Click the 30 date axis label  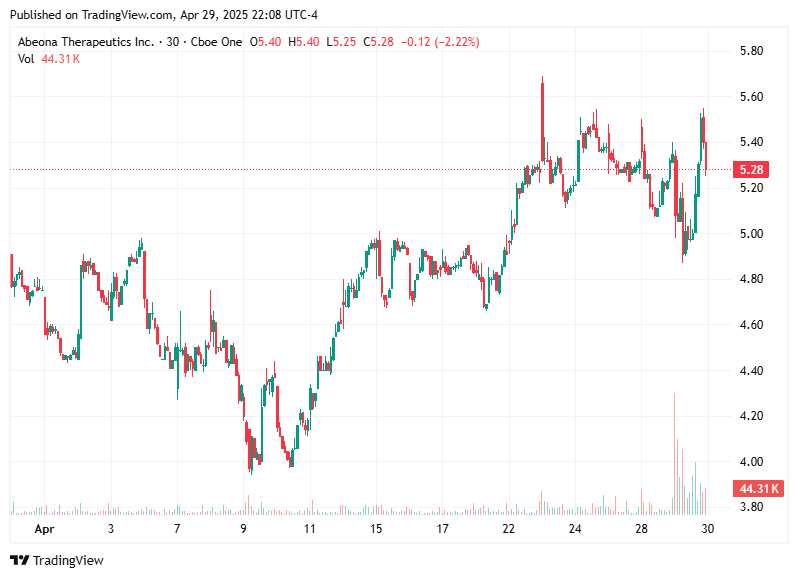pyautogui.click(x=707, y=529)
